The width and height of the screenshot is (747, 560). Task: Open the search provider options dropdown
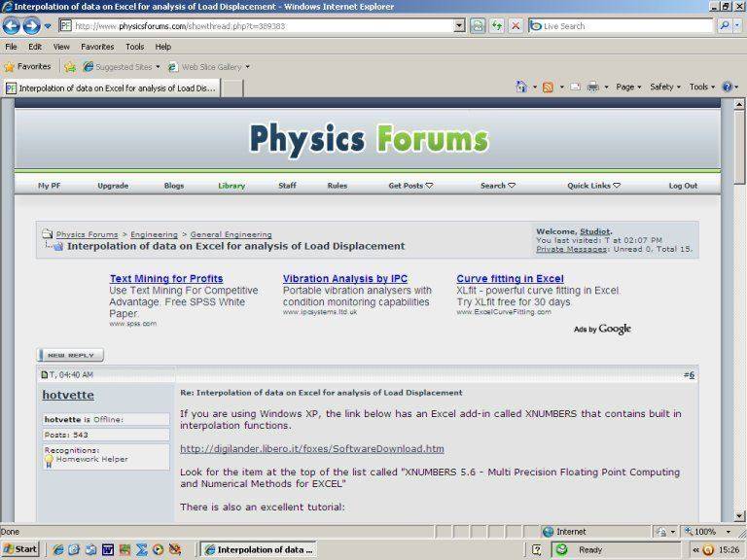click(737, 25)
